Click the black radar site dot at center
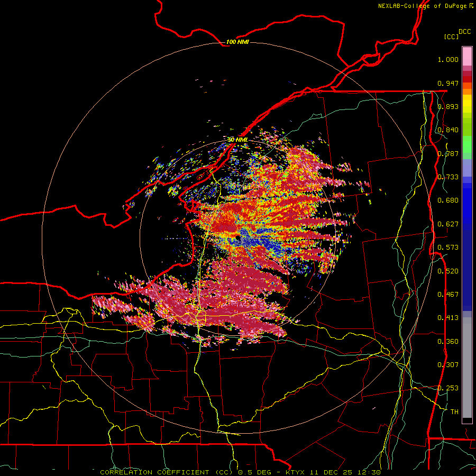This screenshot has width=476, height=476. point(237,237)
